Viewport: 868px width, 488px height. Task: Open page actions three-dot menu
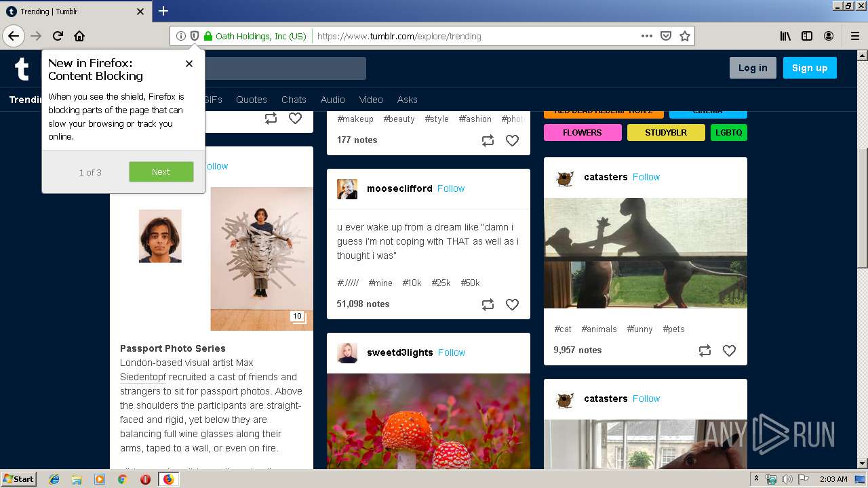[x=647, y=36]
